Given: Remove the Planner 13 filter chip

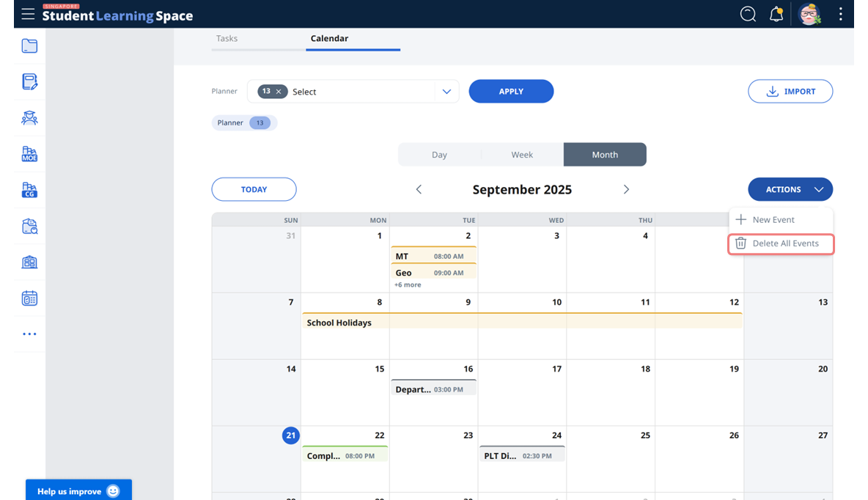Looking at the screenshot, I should pyautogui.click(x=278, y=92).
